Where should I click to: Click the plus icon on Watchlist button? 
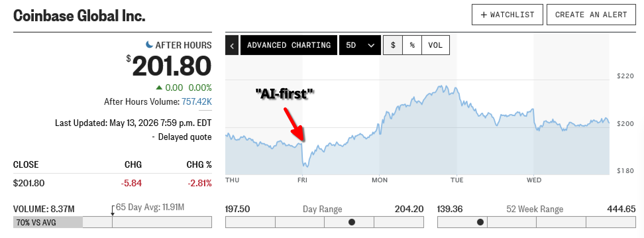(x=484, y=15)
